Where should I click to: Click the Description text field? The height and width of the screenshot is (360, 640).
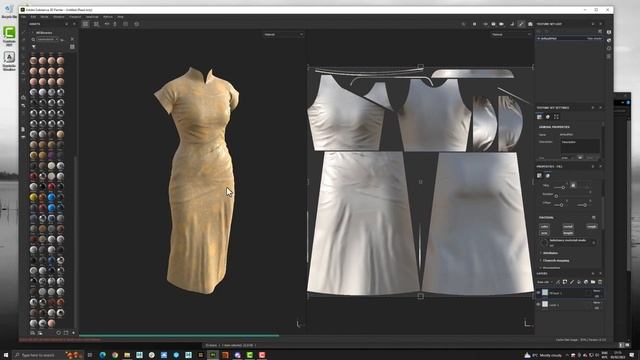[x=580, y=146]
